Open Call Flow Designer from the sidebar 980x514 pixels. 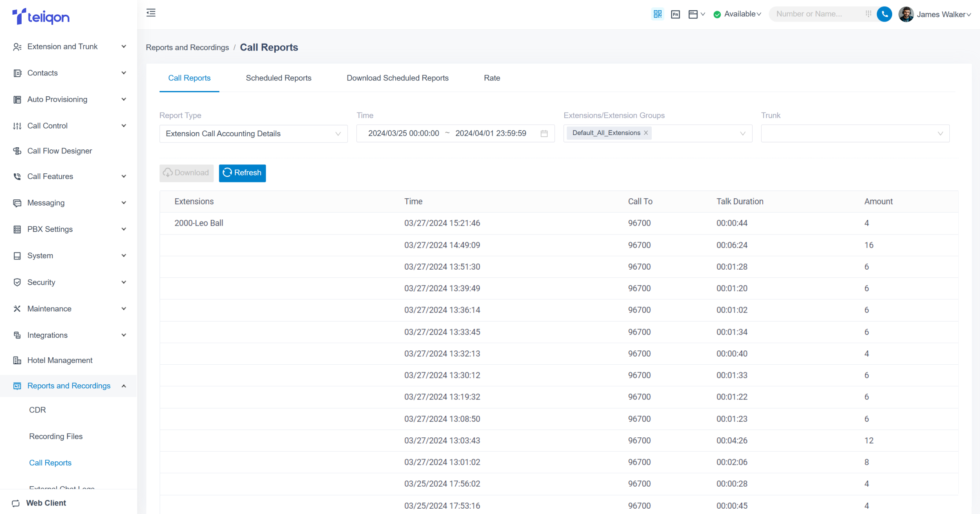(60, 151)
